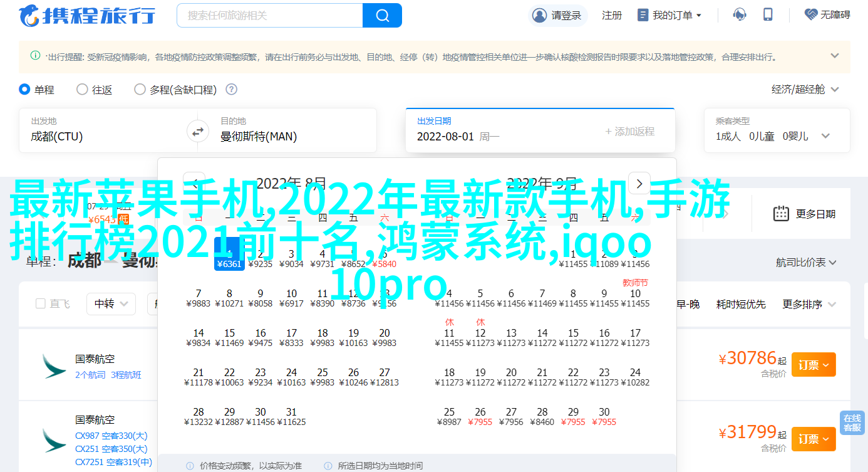This screenshot has width=868, height=472.
Task: Select the 往返 round-trip radio button
Action: (82, 90)
